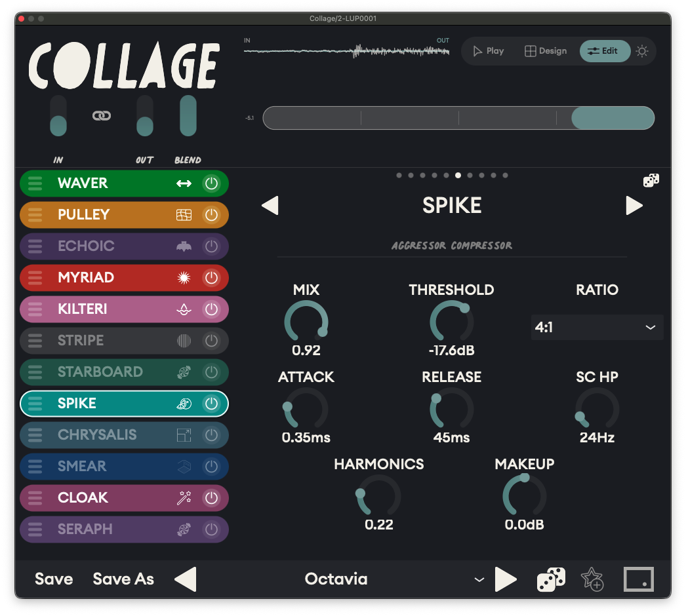Randomize SPIKE settings with the dice icon
The height and width of the screenshot is (616, 686).
point(651,180)
